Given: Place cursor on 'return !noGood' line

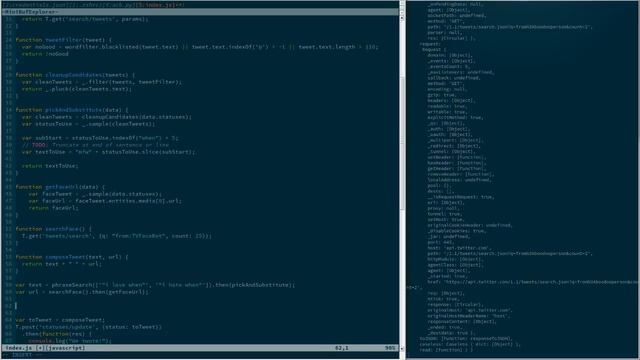Looking at the screenshot, I should [x=45, y=54].
